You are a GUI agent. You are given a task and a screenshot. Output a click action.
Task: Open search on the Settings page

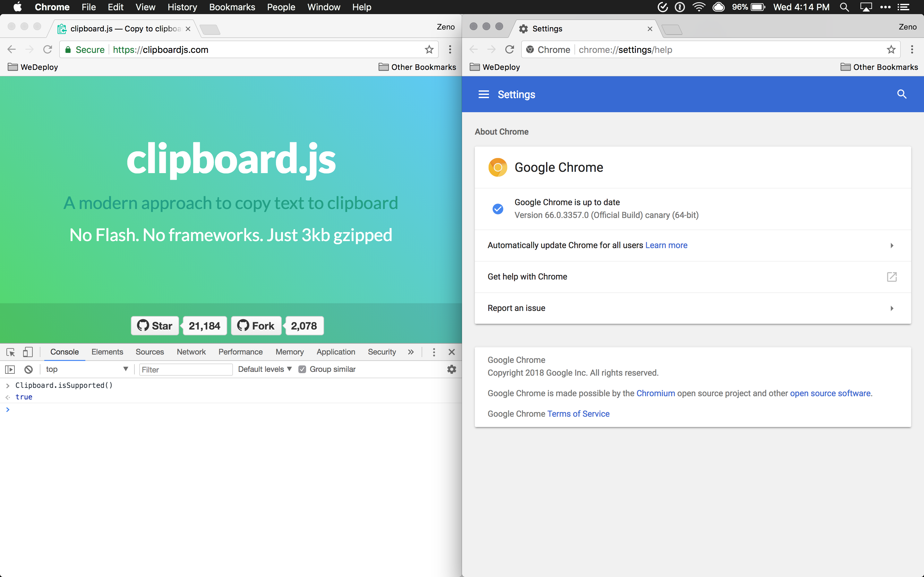[x=902, y=94]
